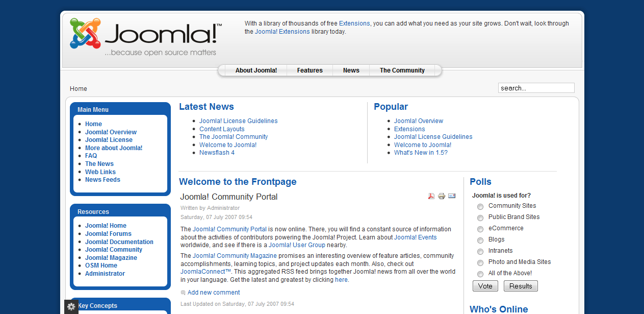Submit the poll with the Vote button

[x=485, y=286]
